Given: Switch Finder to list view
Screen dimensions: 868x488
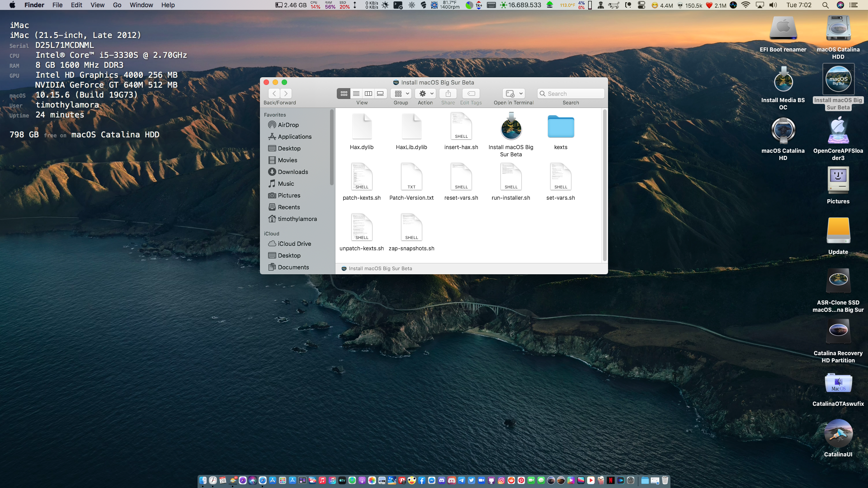Looking at the screenshot, I should pyautogui.click(x=356, y=94).
